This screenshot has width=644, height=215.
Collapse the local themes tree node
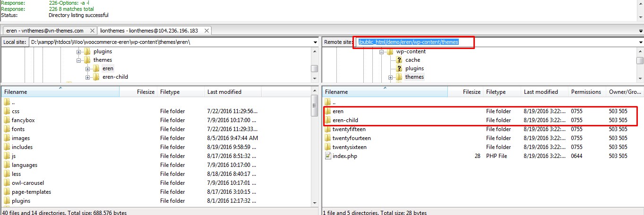tap(79, 60)
